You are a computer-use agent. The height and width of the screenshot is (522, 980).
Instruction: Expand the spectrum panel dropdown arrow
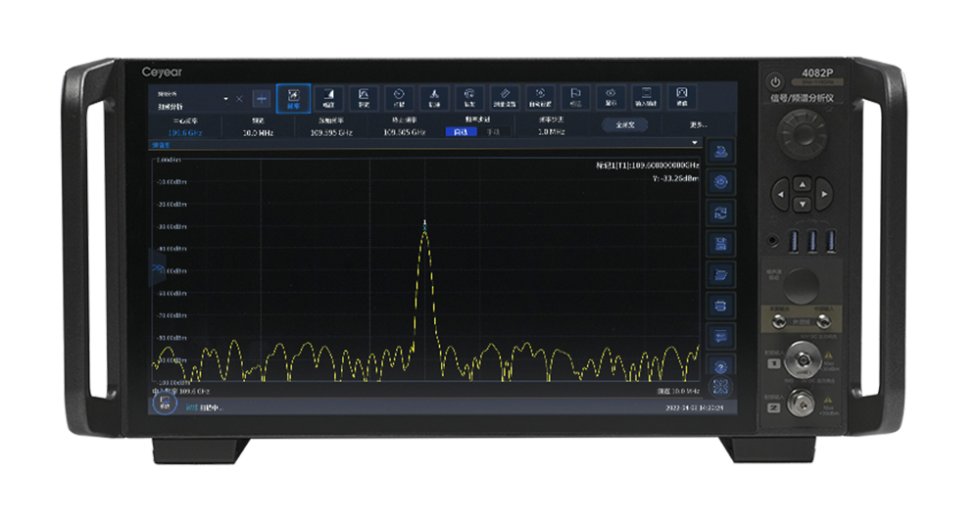coord(695,143)
